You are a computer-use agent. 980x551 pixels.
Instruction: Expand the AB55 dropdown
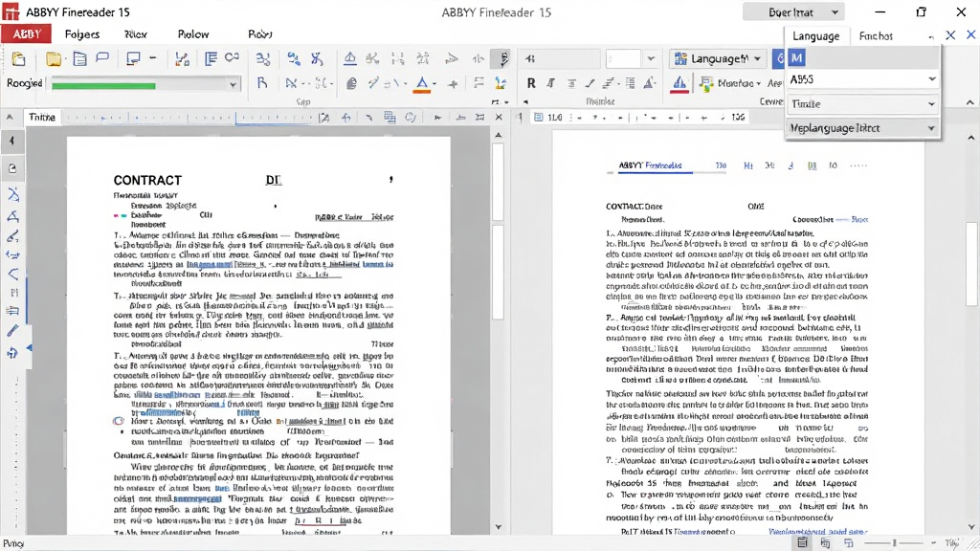click(x=862, y=79)
